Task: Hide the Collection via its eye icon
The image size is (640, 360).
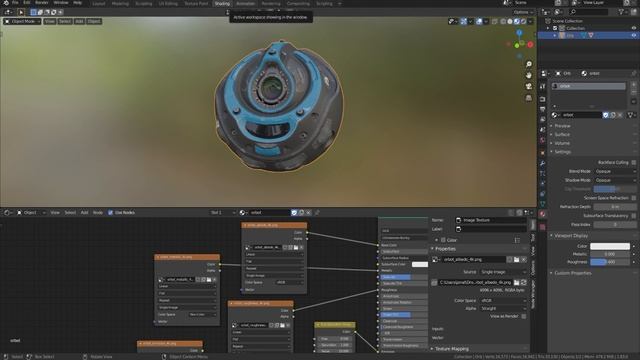Action: 634,28
